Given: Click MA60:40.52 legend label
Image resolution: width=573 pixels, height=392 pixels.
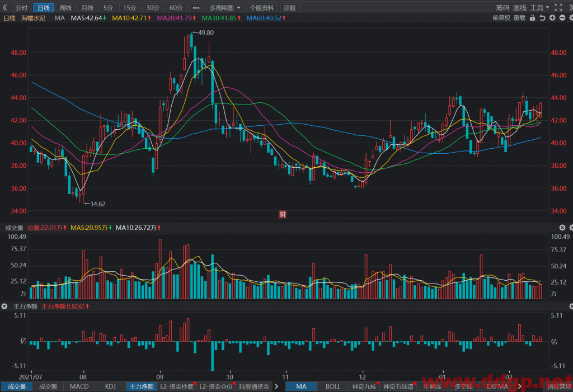Looking at the screenshot, I should pyautogui.click(x=266, y=18).
